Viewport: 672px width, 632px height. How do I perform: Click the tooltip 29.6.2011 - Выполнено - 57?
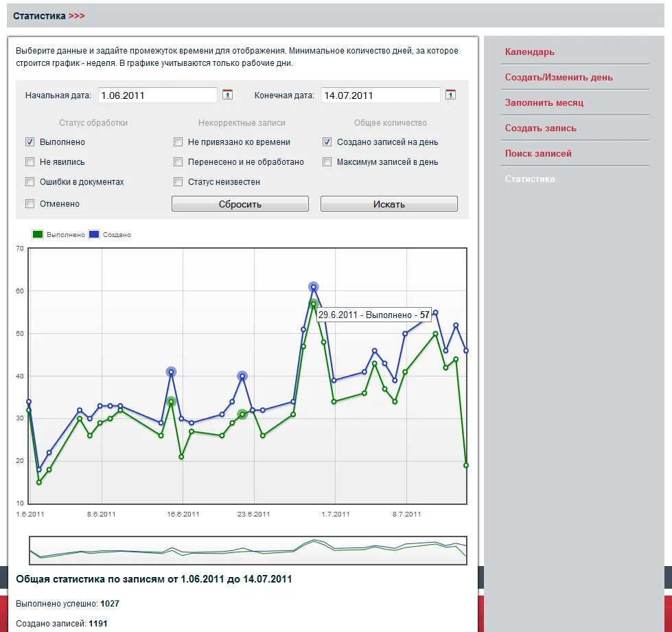pos(373,315)
